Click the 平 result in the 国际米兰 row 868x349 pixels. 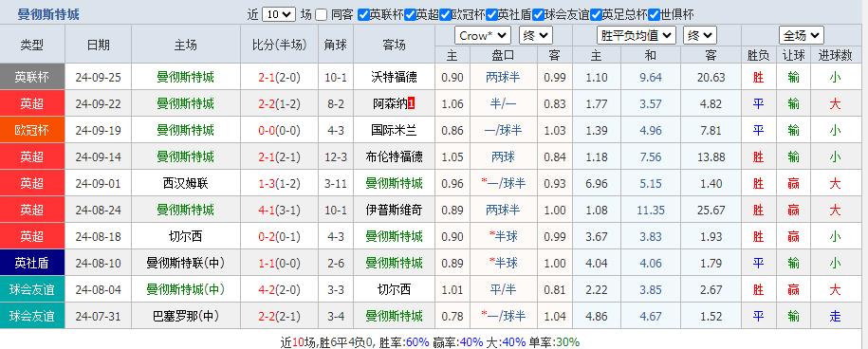758,131
